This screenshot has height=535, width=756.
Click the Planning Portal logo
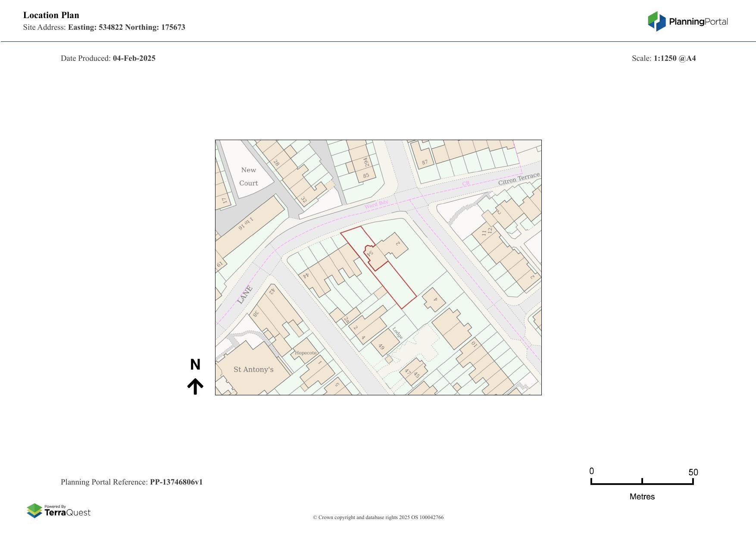pos(687,22)
